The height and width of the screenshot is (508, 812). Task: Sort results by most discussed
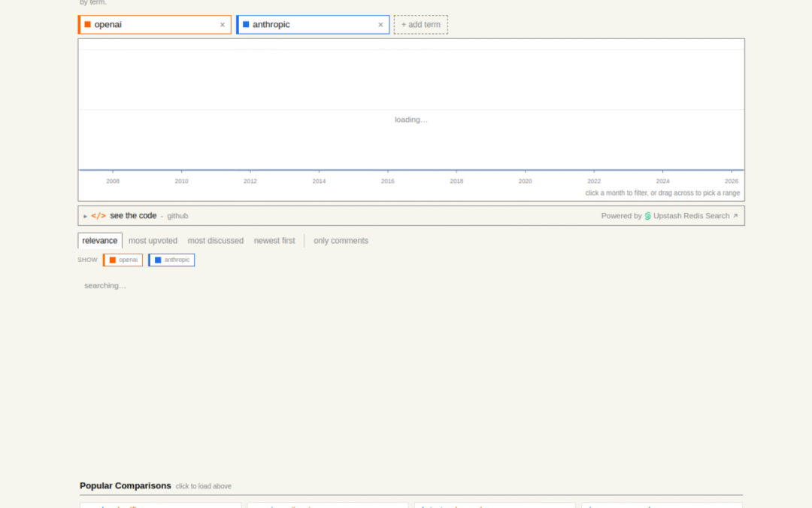(x=216, y=241)
